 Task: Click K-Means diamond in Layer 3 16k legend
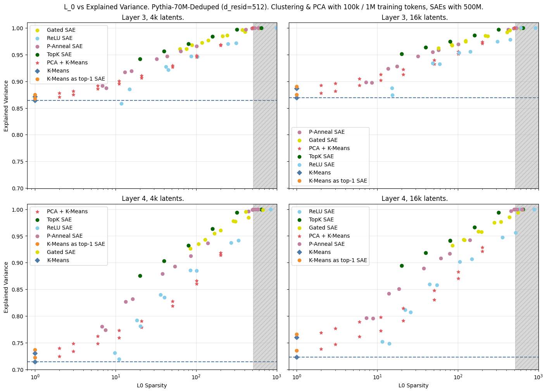(x=299, y=173)
